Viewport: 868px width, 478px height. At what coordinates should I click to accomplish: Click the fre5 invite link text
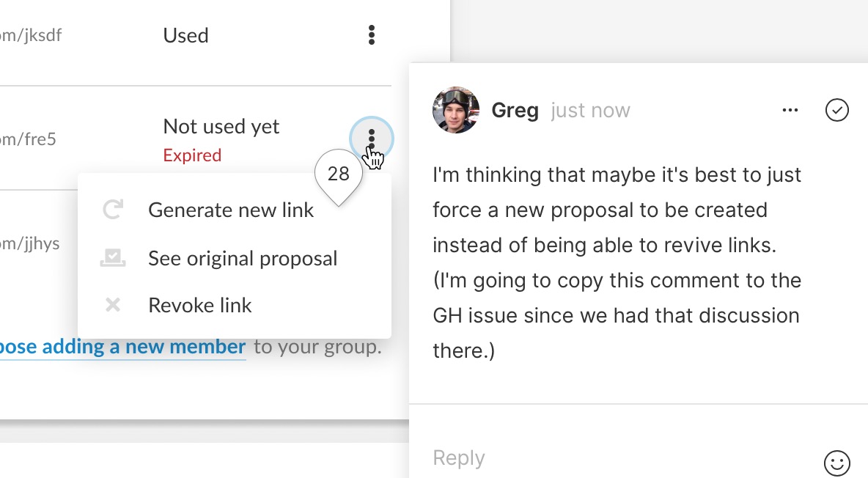[x=29, y=139]
